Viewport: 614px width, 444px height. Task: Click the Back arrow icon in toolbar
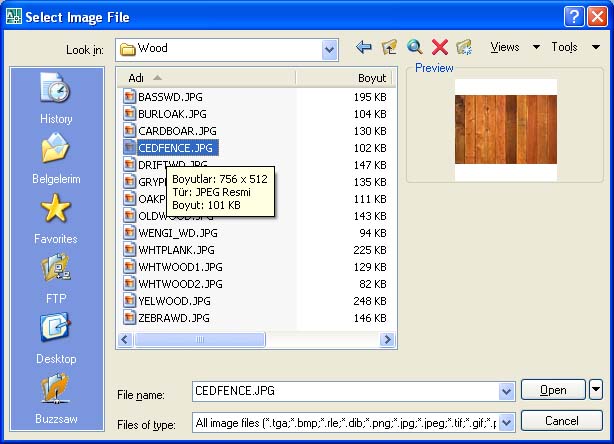point(364,48)
